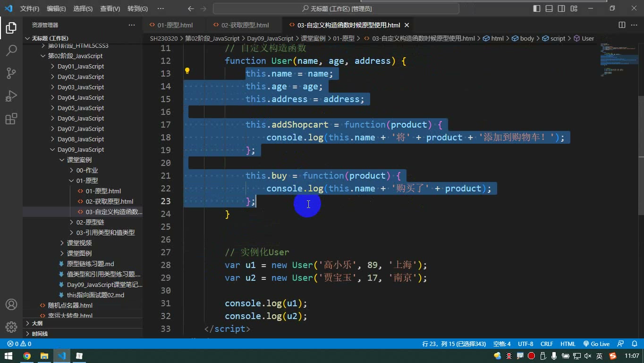644x363 pixels.
Task: Open the Manage gear icon
Action: tap(11, 327)
